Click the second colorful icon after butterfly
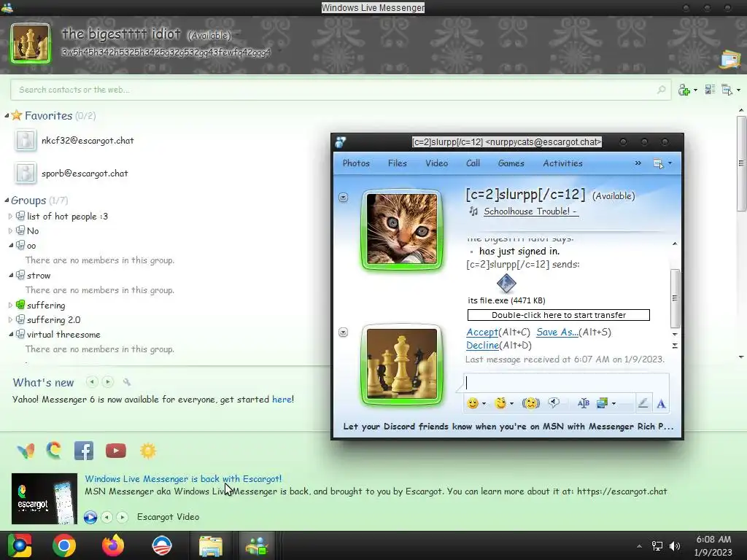 pos(54,451)
